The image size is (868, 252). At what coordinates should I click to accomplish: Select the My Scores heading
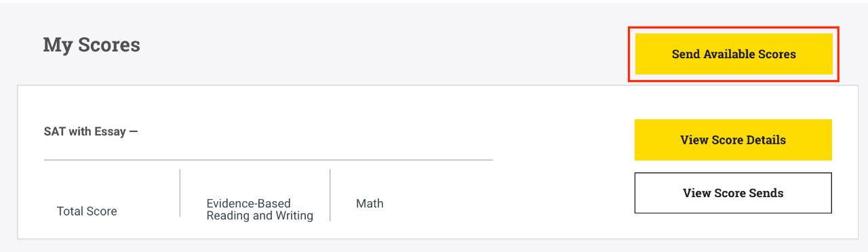point(92,45)
